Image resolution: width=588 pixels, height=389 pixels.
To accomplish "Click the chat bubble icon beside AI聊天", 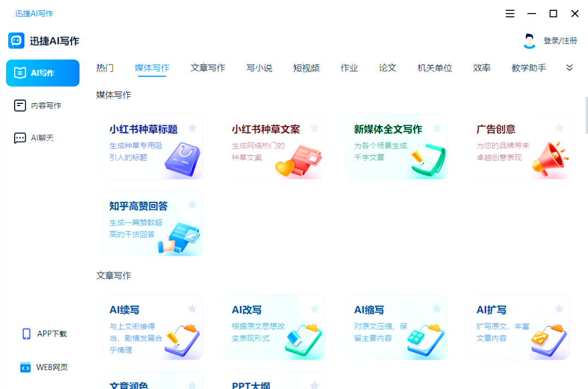I will pos(20,138).
